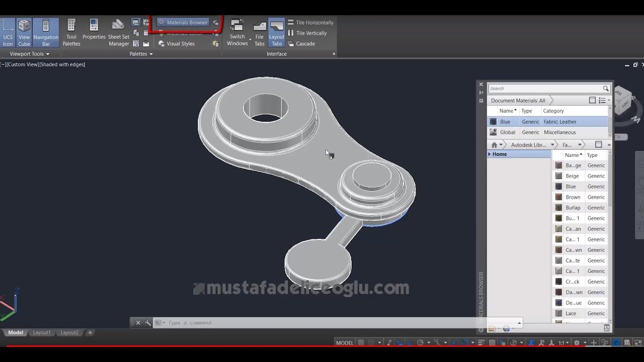Toggle the File Tabs display

point(260,33)
